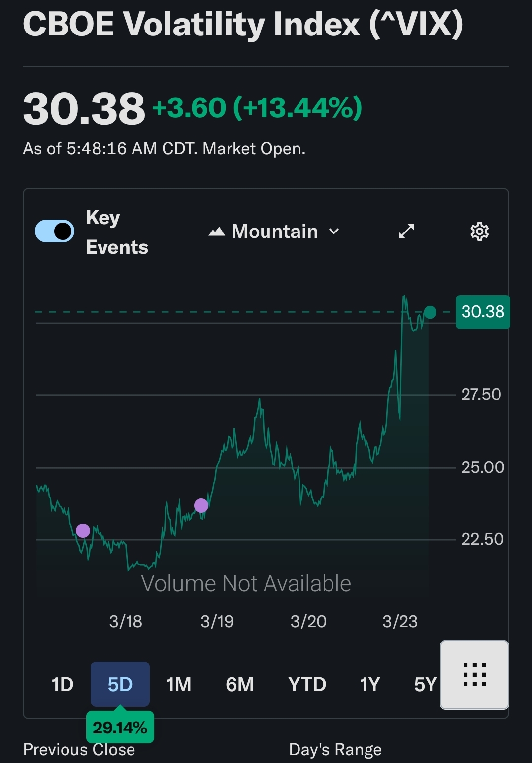Click the mountain icon beside Mountain label
Screen dimensions: 532x763
coord(217,232)
